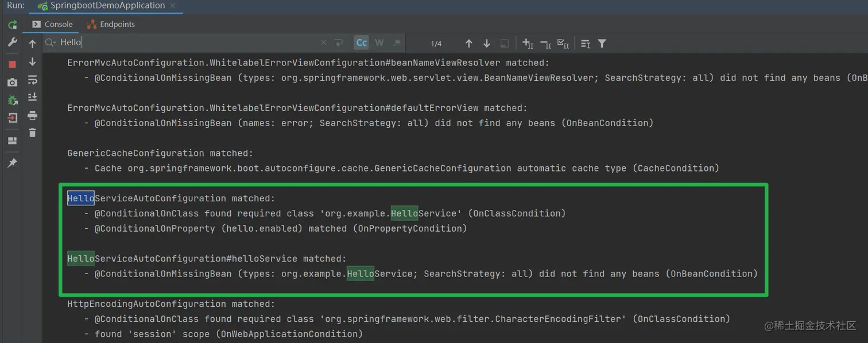Select all occurrences icon in search bar

(x=563, y=44)
